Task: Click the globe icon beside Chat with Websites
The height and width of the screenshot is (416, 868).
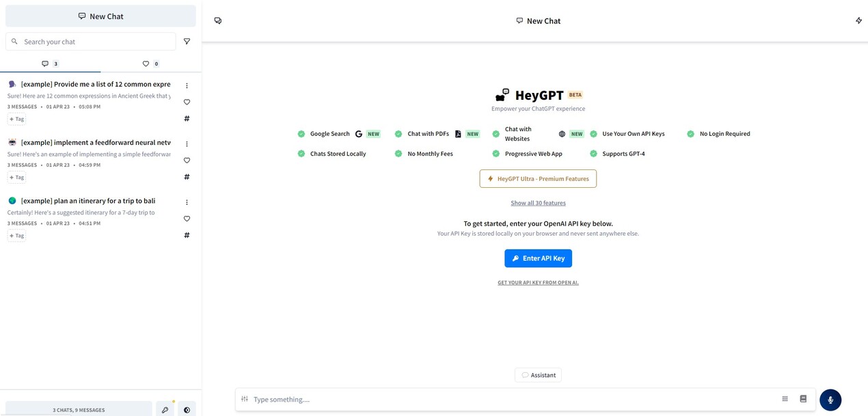Action: (x=562, y=134)
